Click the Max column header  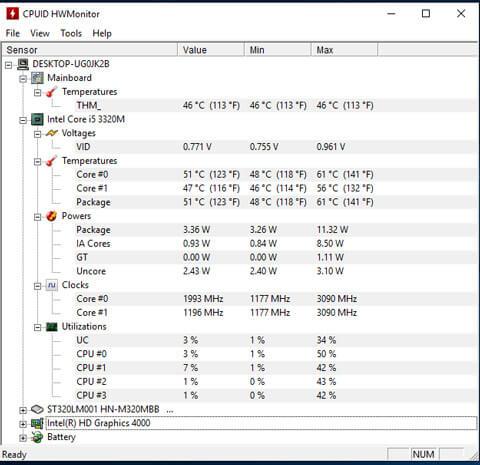pyautogui.click(x=344, y=50)
